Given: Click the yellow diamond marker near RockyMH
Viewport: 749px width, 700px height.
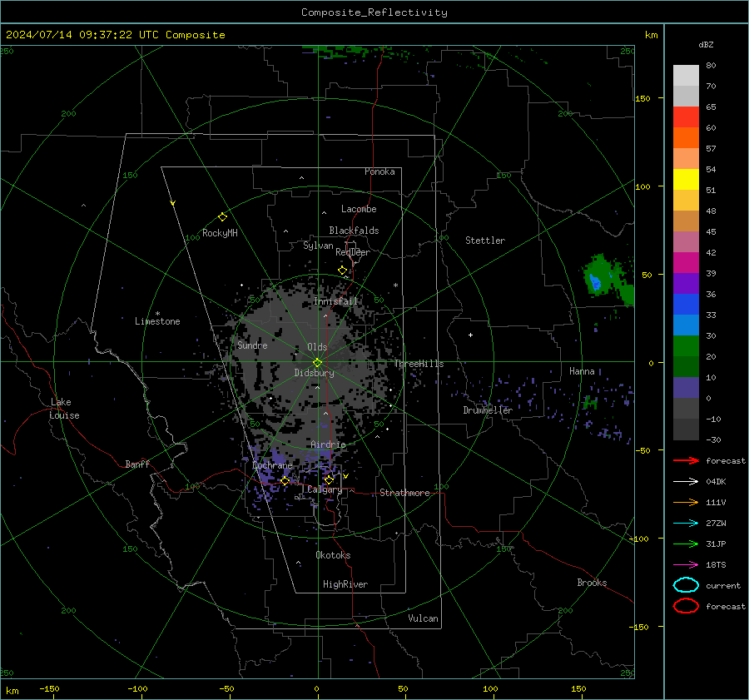Looking at the screenshot, I should (x=222, y=217).
